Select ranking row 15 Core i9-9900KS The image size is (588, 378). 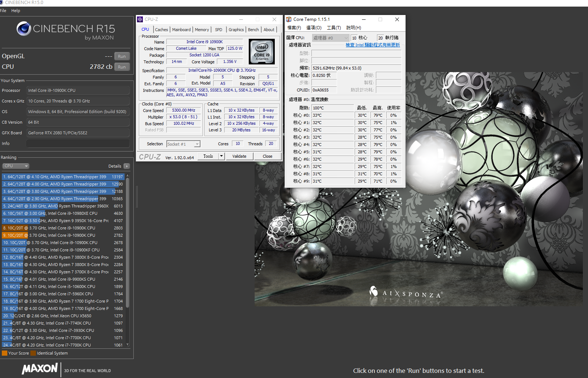63,279
